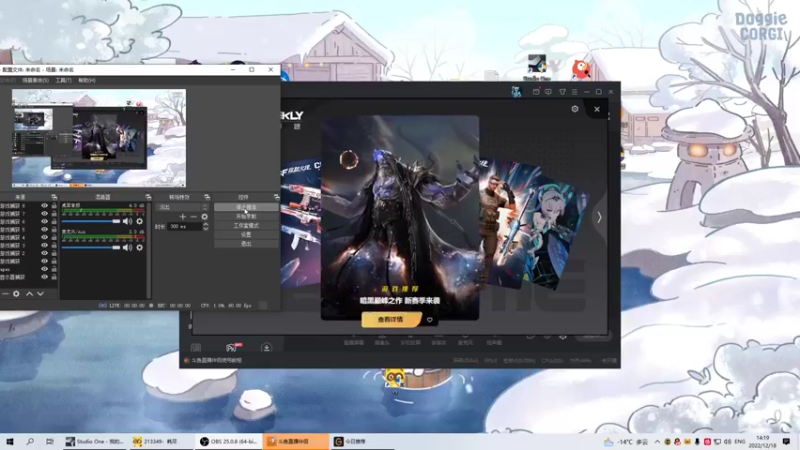Move selected source down with down arrow
800x450 pixels.
click(40, 294)
